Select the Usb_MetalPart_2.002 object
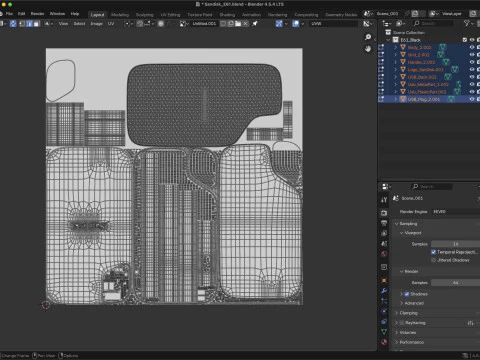This screenshot has height=360, width=480. 428,84
